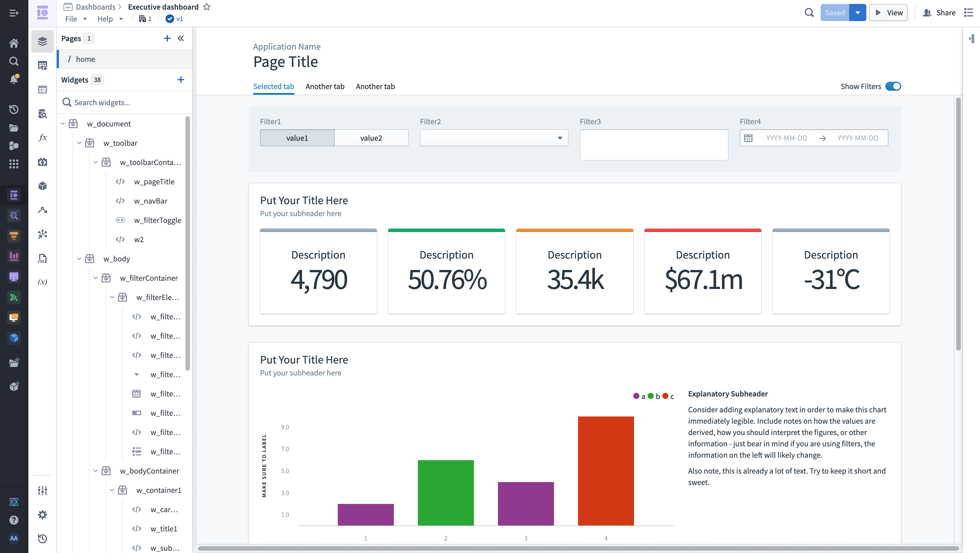Select value2 in Filter1
Screen dimensions: 980x553
(371, 138)
